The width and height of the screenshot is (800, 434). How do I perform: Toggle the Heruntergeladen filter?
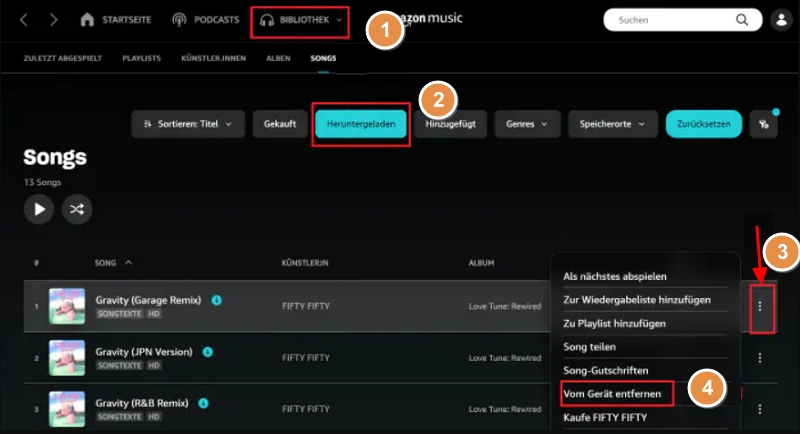pyautogui.click(x=361, y=124)
